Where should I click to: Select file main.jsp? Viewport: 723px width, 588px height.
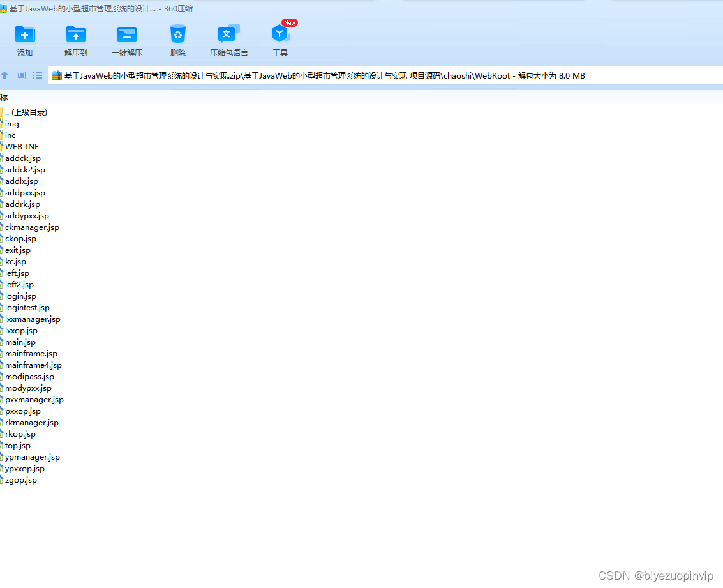point(18,342)
